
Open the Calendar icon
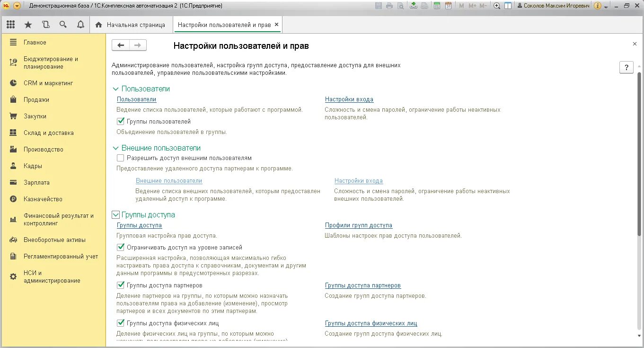448,6
